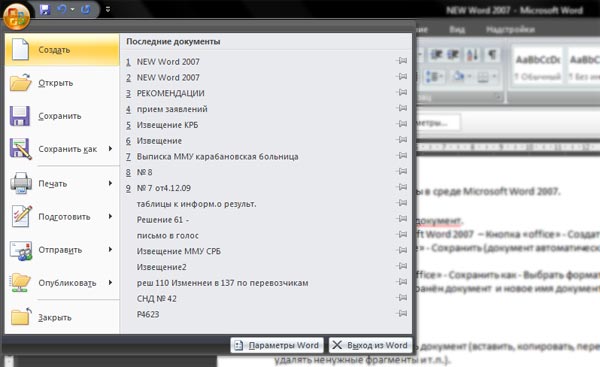Switch to the Надстройки ribbon tab

tap(510, 29)
